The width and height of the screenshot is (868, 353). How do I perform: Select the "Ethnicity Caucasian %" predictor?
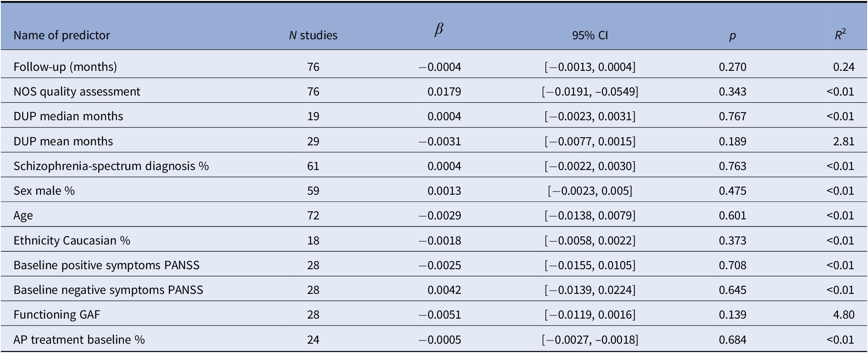72,240
